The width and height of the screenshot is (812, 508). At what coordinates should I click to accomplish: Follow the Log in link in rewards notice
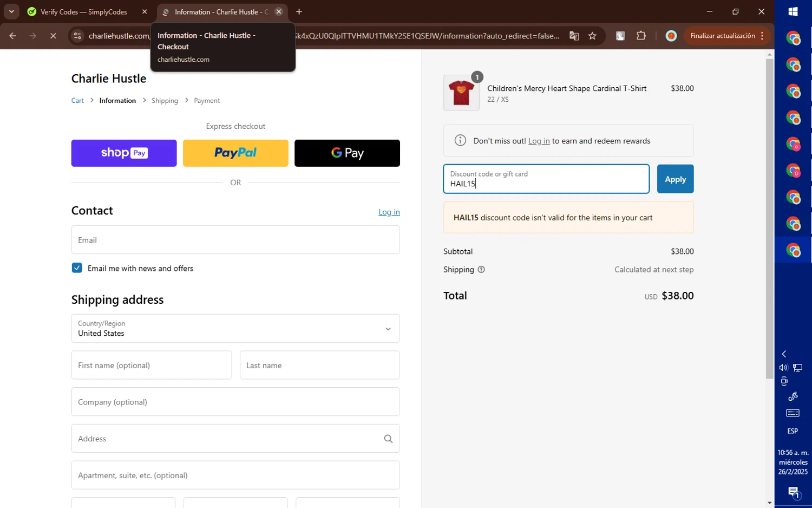(539, 141)
